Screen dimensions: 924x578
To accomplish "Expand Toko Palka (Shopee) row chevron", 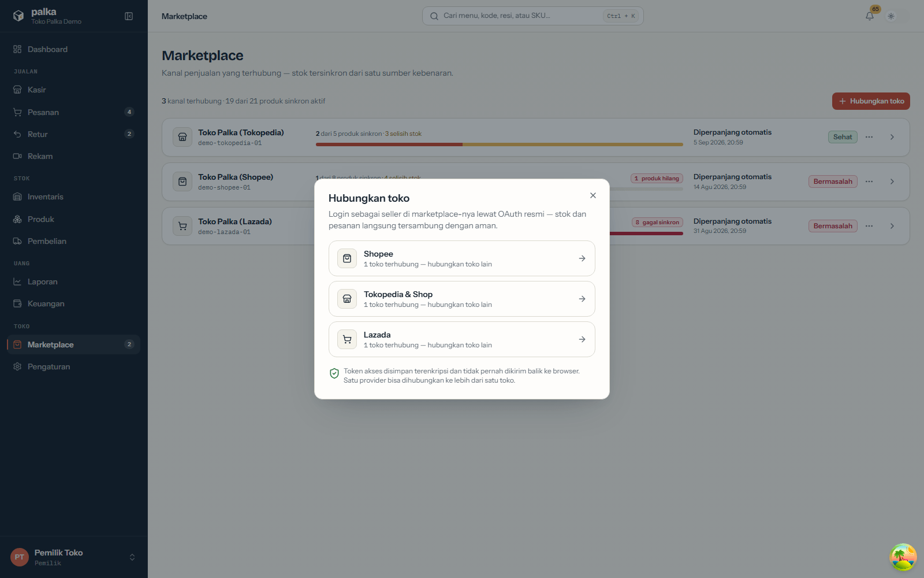I will [892, 181].
